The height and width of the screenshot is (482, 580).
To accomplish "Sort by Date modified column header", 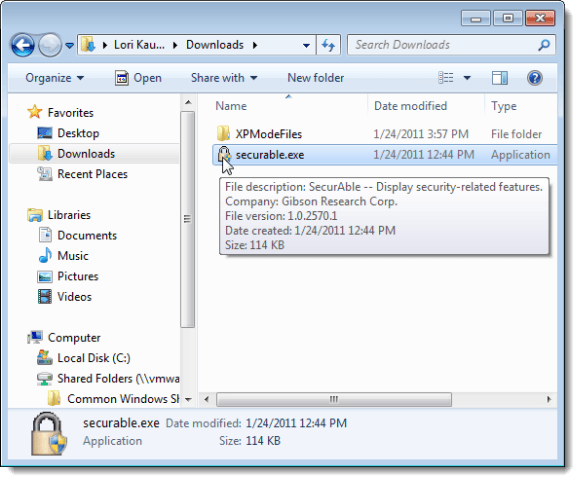I will [411, 106].
